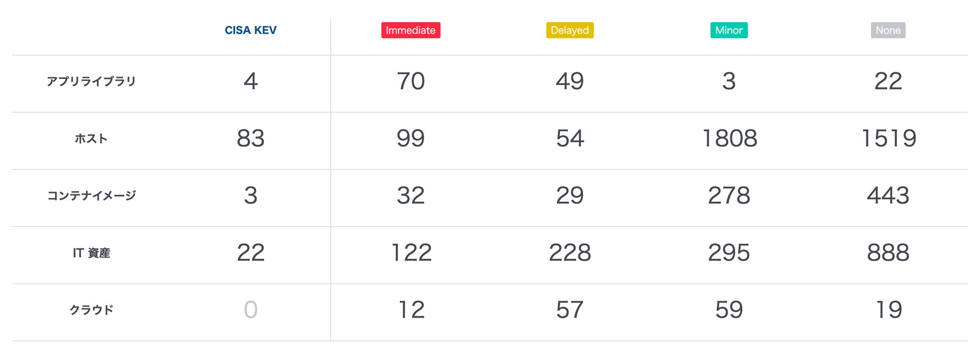Select the コンテナイメージ row label
Screen dimensions: 980x355
point(91,196)
